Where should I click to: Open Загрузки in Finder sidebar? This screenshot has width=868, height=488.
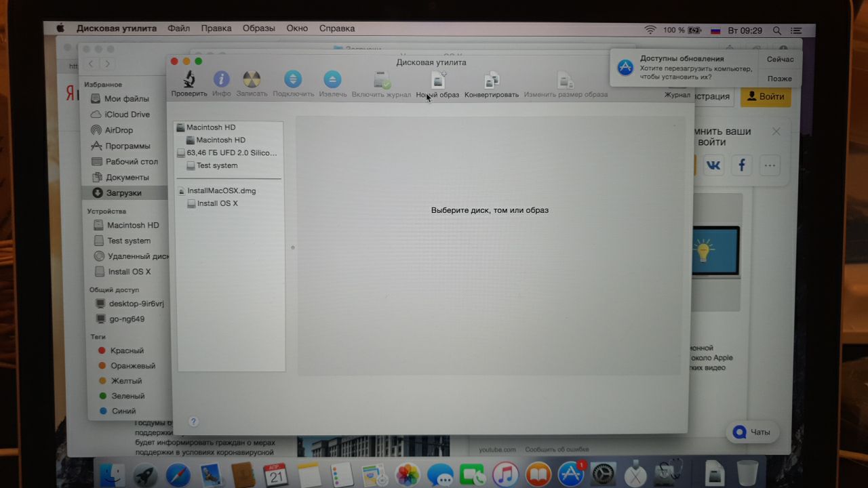click(x=125, y=193)
